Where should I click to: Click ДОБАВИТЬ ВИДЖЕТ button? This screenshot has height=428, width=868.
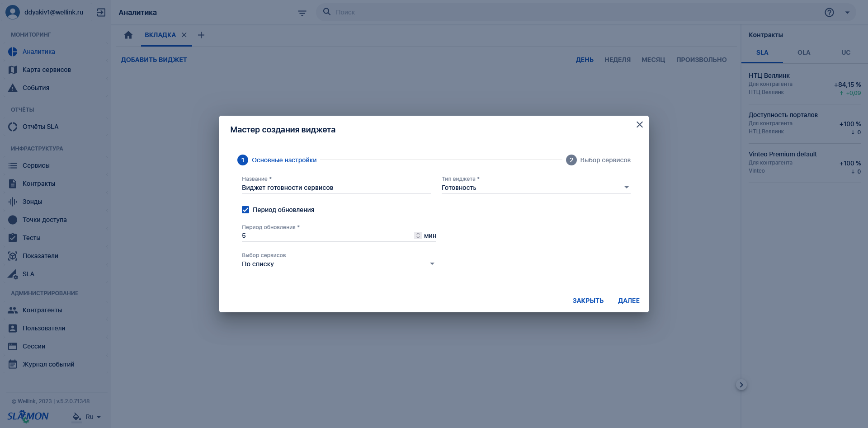coord(154,60)
